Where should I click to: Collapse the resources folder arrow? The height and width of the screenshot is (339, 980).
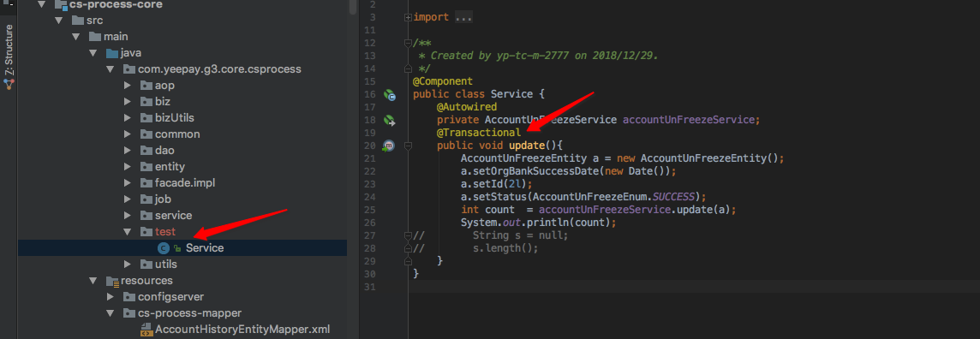tap(93, 280)
